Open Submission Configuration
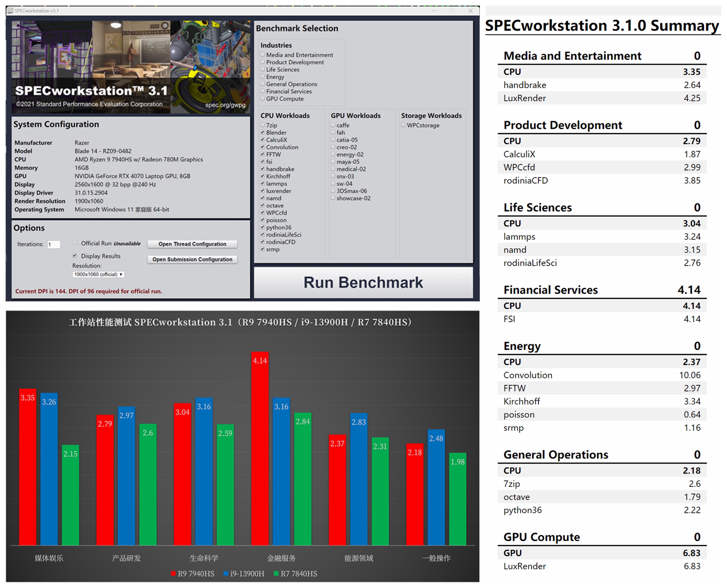 pos(192,259)
